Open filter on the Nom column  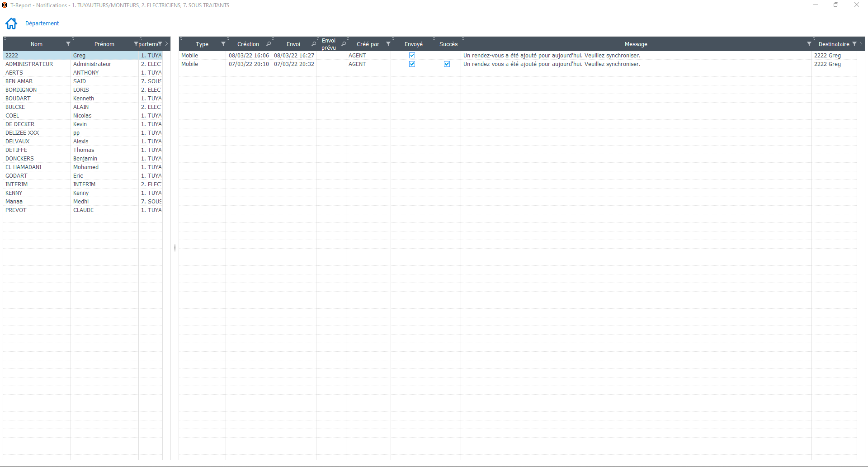(x=68, y=44)
